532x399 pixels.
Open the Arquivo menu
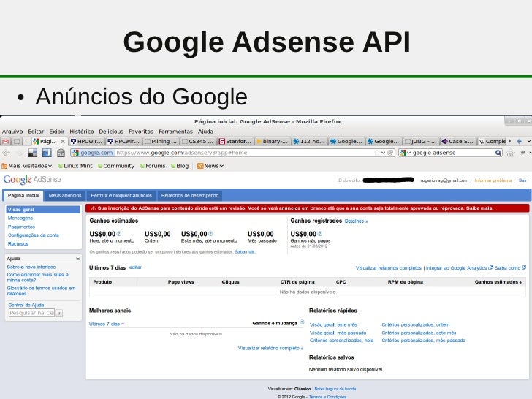(12, 132)
